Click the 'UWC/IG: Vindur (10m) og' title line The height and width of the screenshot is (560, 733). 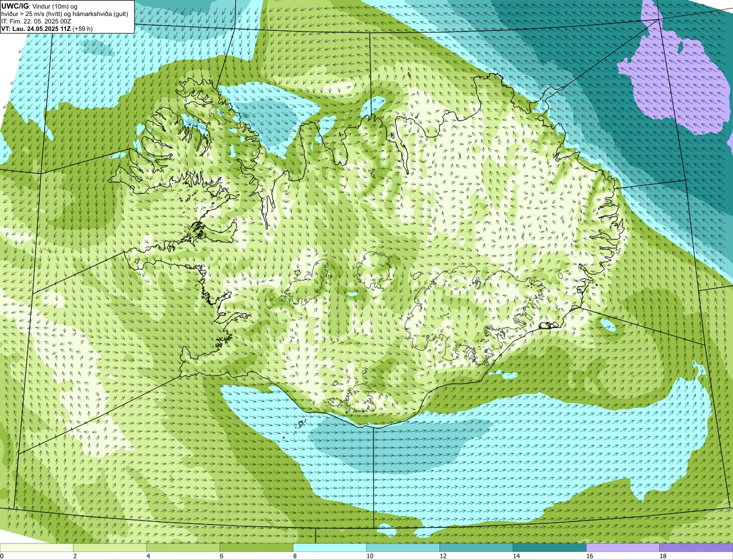[39, 6]
